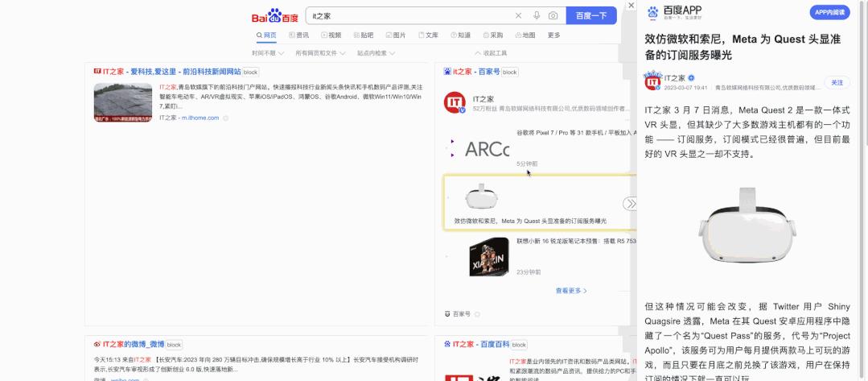Click the Baidu logo
This screenshot has width=868, height=381.
coord(275,16)
